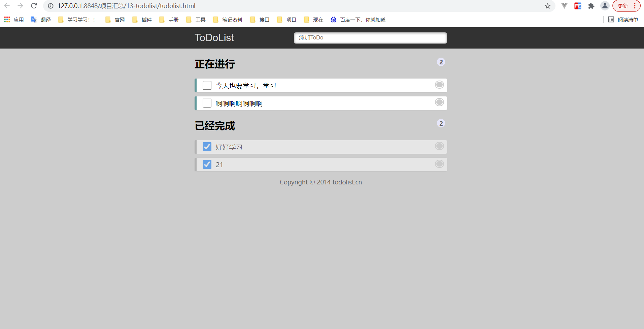
Task: Open the 学习学习！！ bookmarks folder
Action: pos(77,20)
